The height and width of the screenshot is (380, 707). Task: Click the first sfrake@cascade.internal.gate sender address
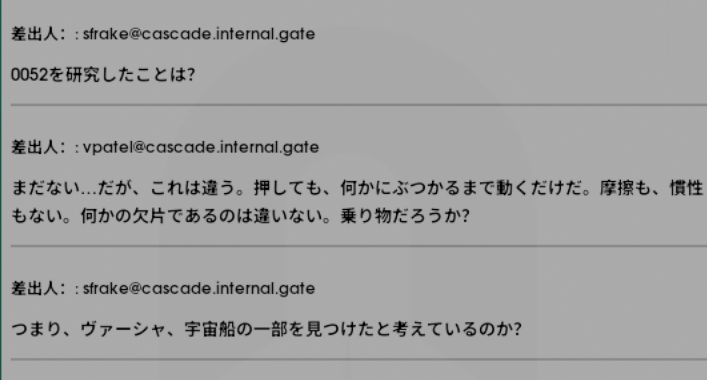(199, 34)
